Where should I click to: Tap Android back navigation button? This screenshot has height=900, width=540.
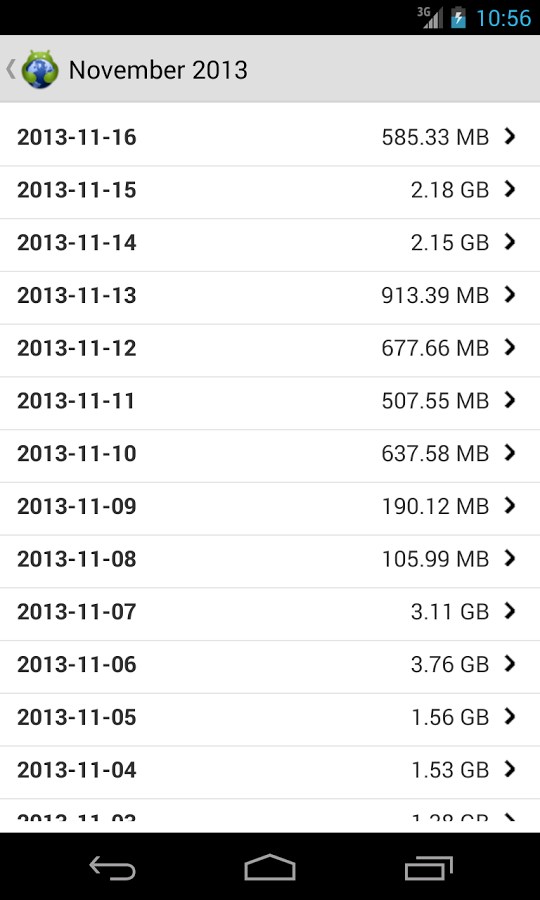[112, 867]
